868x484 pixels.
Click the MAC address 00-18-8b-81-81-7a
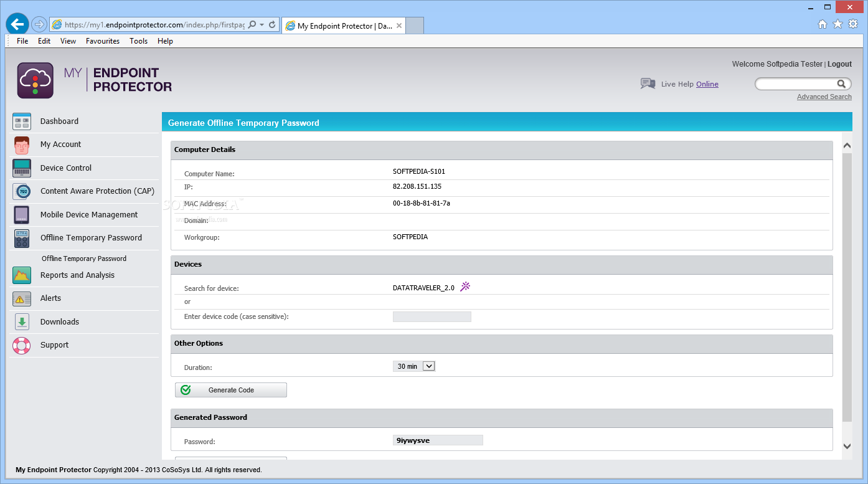click(422, 203)
